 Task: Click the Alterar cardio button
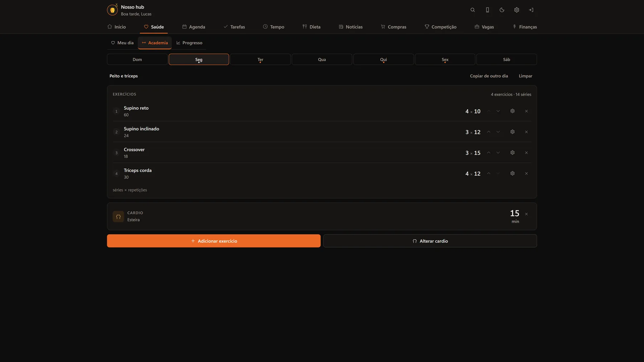(x=430, y=241)
